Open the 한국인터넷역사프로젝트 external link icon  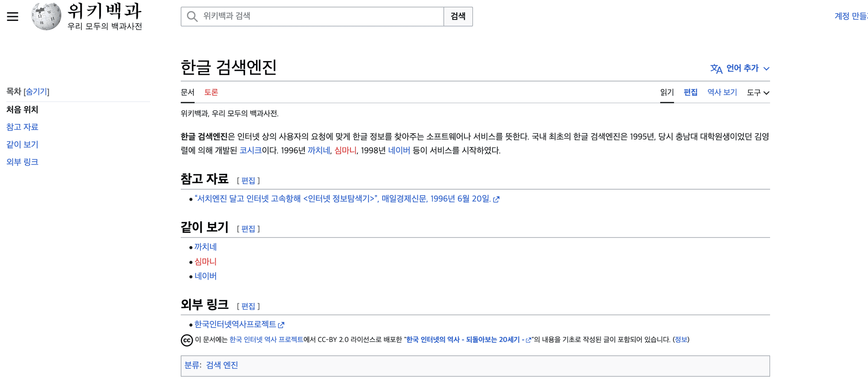(281, 325)
